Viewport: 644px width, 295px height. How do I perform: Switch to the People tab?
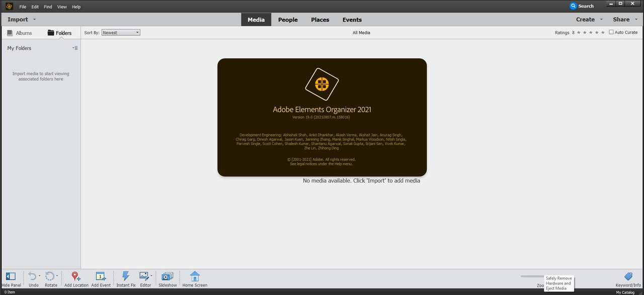pos(288,20)
